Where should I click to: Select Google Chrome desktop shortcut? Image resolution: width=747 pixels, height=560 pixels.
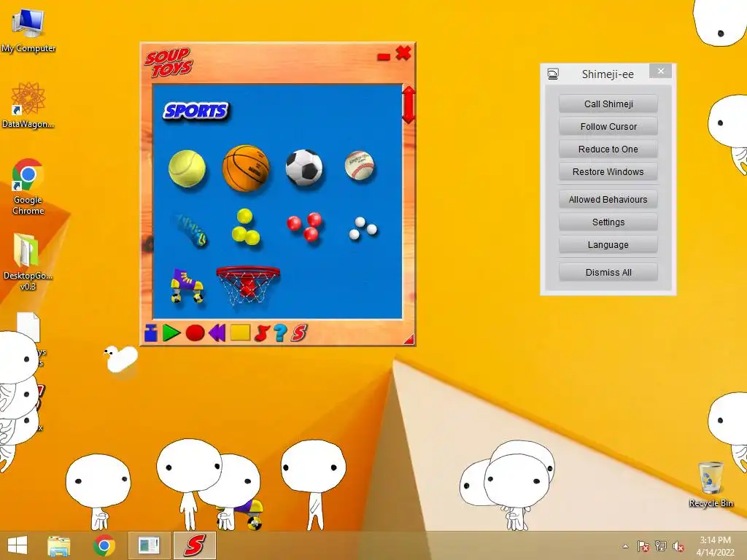coord(28,187)
